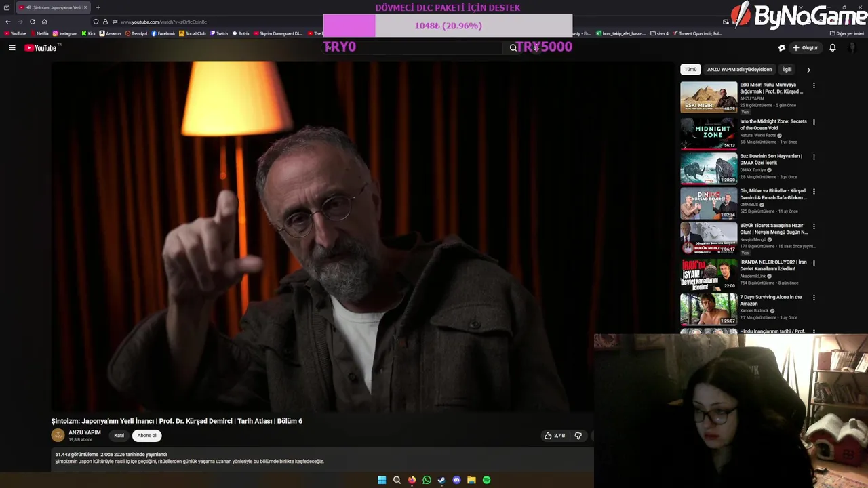Open the Facebook bookmark
The image size is (868, 488).
[163, 33]
